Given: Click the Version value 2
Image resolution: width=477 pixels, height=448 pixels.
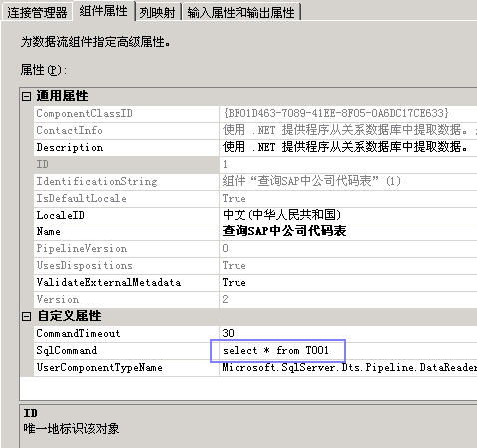Looking at the screenshot, I should point(225,299).
